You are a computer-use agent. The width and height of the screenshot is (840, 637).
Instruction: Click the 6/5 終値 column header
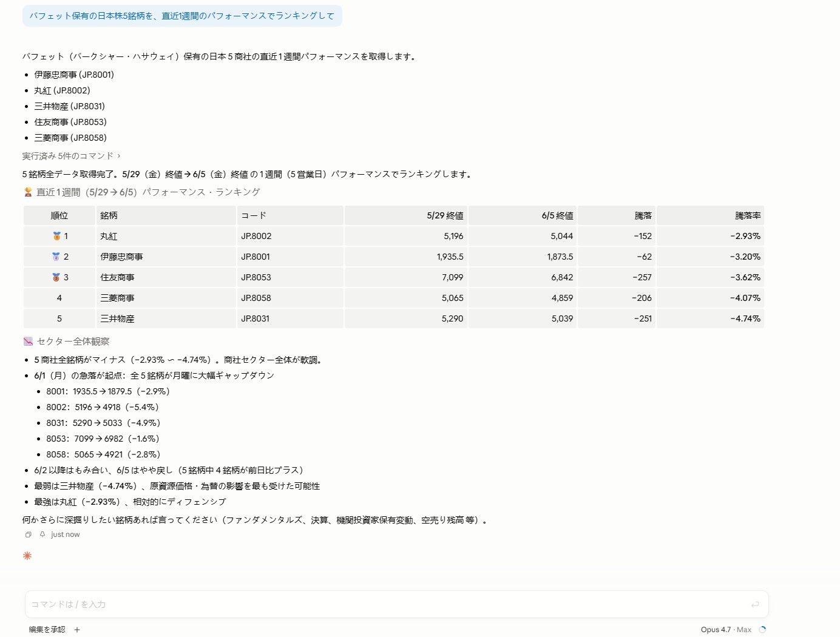523,215
